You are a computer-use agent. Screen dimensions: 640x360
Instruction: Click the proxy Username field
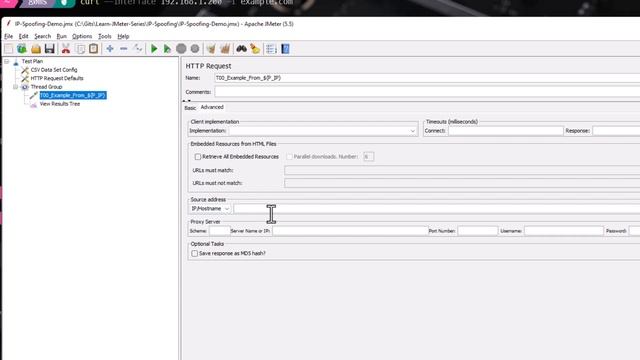[x=564, y=231]
